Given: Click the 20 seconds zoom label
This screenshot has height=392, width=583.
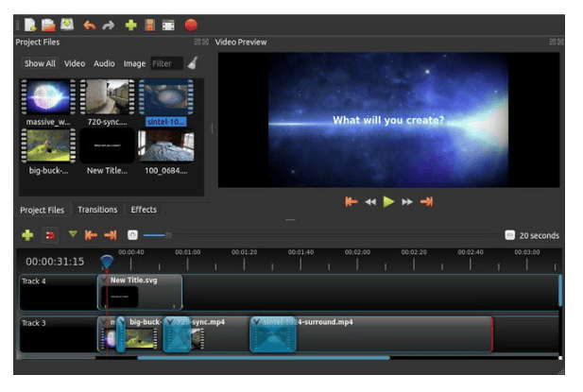Looking at the screenshot, I should [x=540, y=235].
